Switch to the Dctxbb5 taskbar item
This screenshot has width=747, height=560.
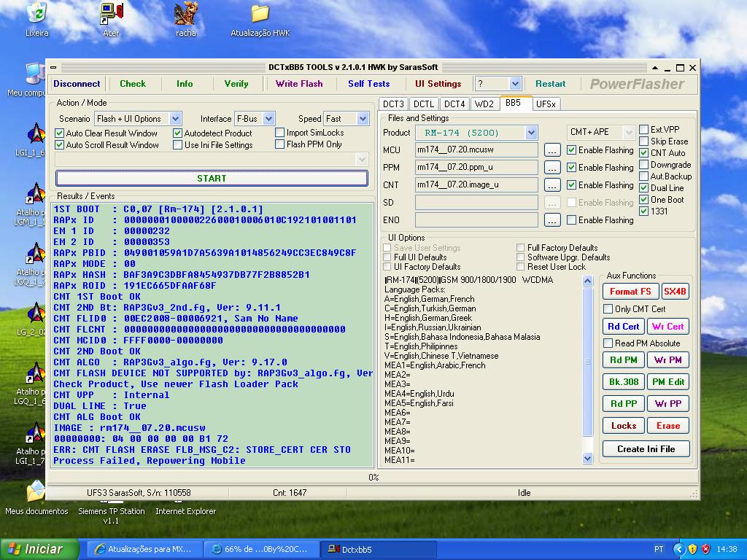pyautogui.click(x=377, y=550)
